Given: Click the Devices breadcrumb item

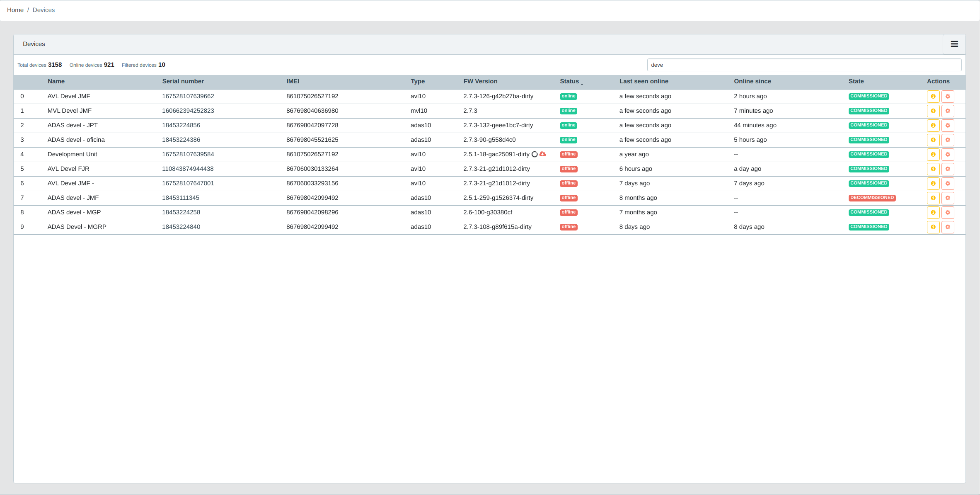Looking at the screenshot, I should (x=44, y=10).
